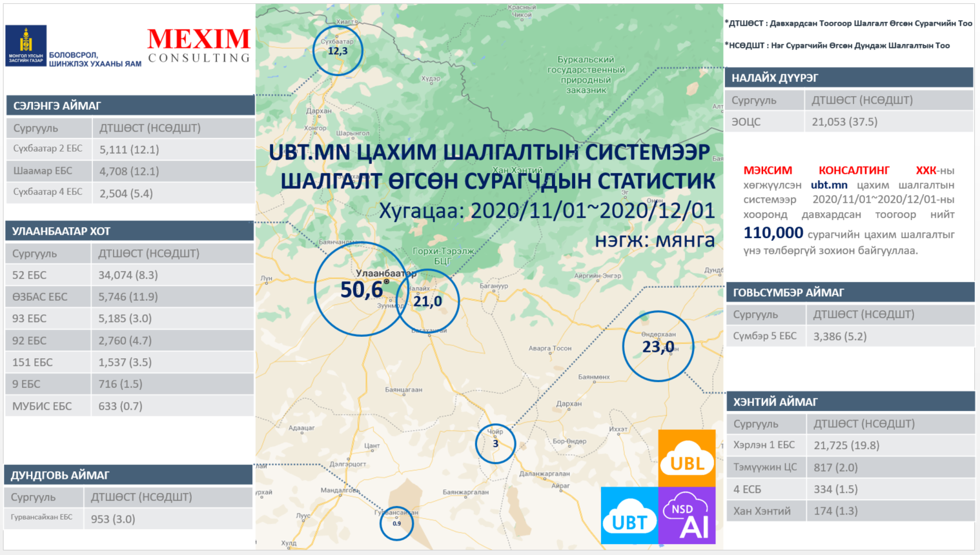The image size is (980, 555).
Task: Click the *НСӨДШТ abbreviation definition line
Action: 837,45
